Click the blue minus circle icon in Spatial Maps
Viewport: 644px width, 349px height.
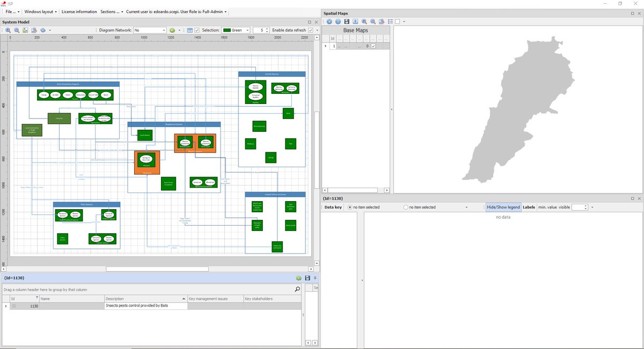338,21
